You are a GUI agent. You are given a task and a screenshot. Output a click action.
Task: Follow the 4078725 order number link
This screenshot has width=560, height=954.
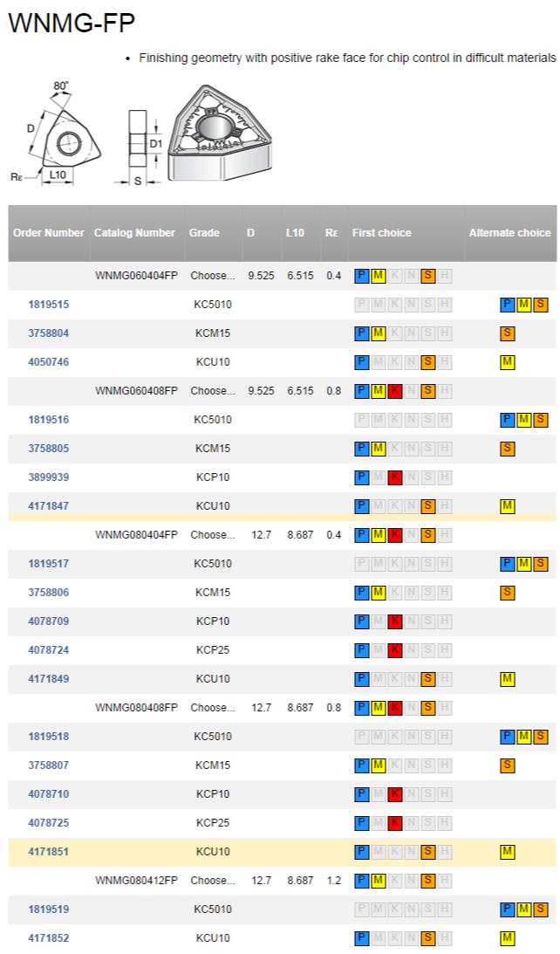coord(49,823)
